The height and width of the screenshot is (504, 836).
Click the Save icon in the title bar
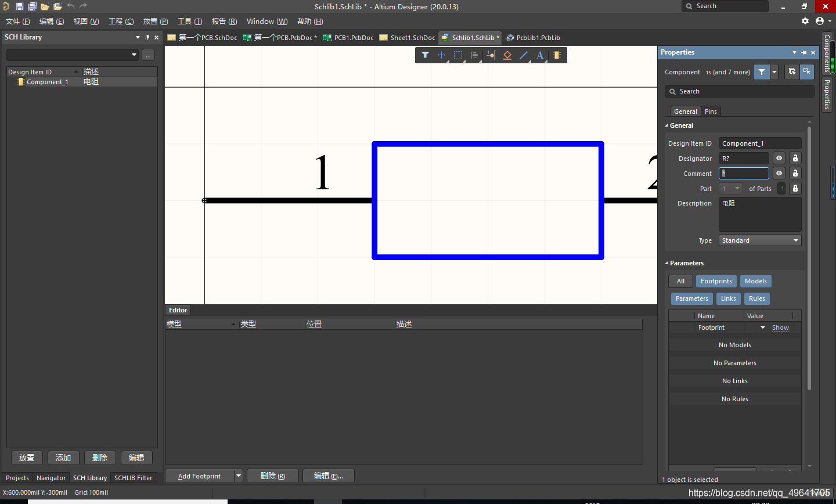(x=19, y=6)
